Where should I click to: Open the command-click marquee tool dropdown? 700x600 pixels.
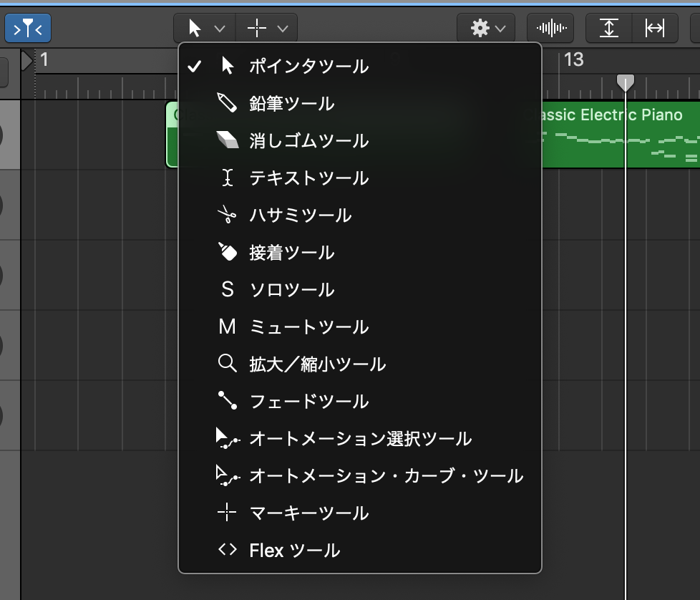267,29
